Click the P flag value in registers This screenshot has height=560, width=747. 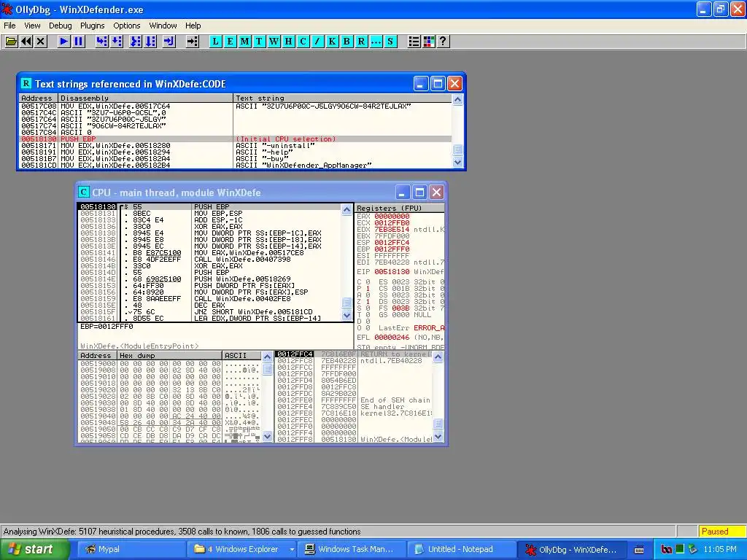coord(368,289)
